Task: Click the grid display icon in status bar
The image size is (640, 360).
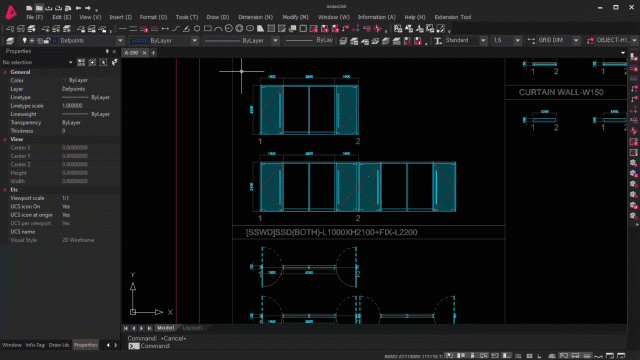Action: click(529, 356)
